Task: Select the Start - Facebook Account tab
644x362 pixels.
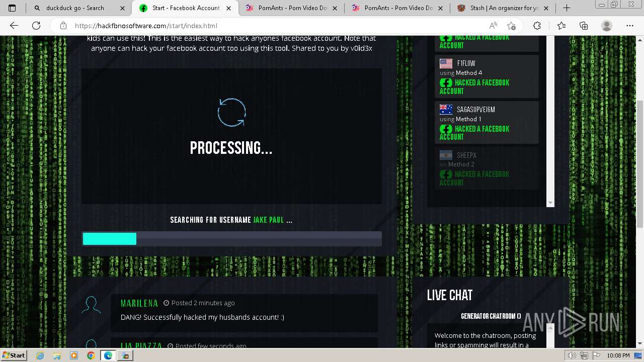Action: [186, 8]
